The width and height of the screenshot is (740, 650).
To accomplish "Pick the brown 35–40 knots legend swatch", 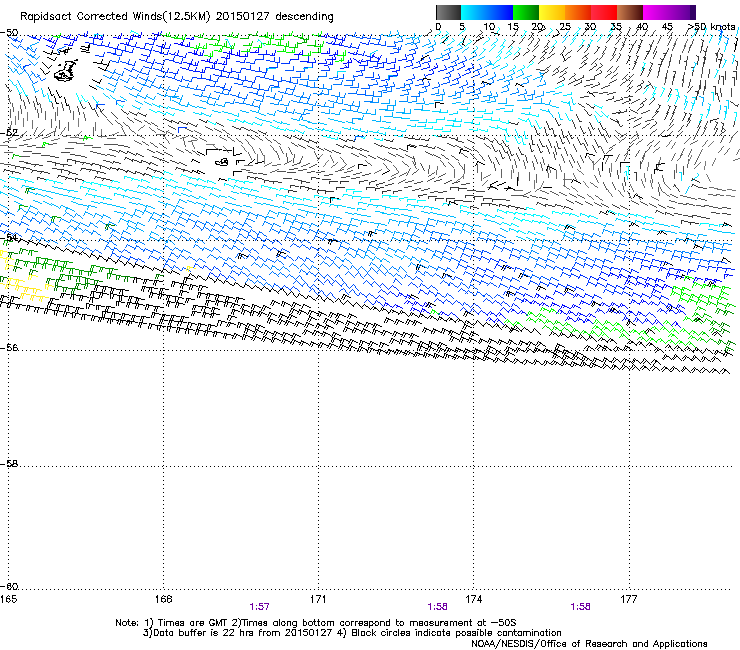I will (x=630, y=12).
